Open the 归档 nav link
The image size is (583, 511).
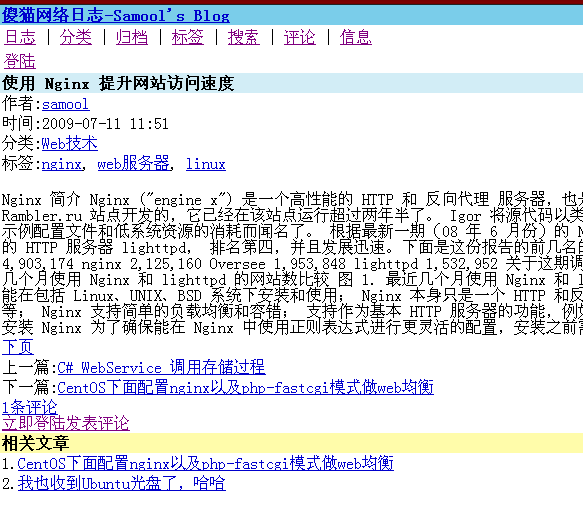132,37
